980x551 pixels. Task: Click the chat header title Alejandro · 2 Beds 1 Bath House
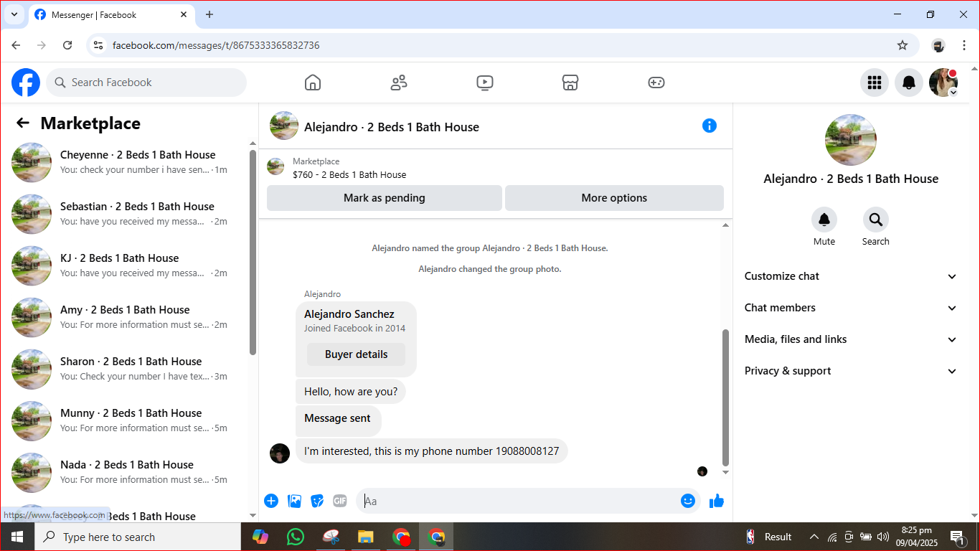point(392,127)
